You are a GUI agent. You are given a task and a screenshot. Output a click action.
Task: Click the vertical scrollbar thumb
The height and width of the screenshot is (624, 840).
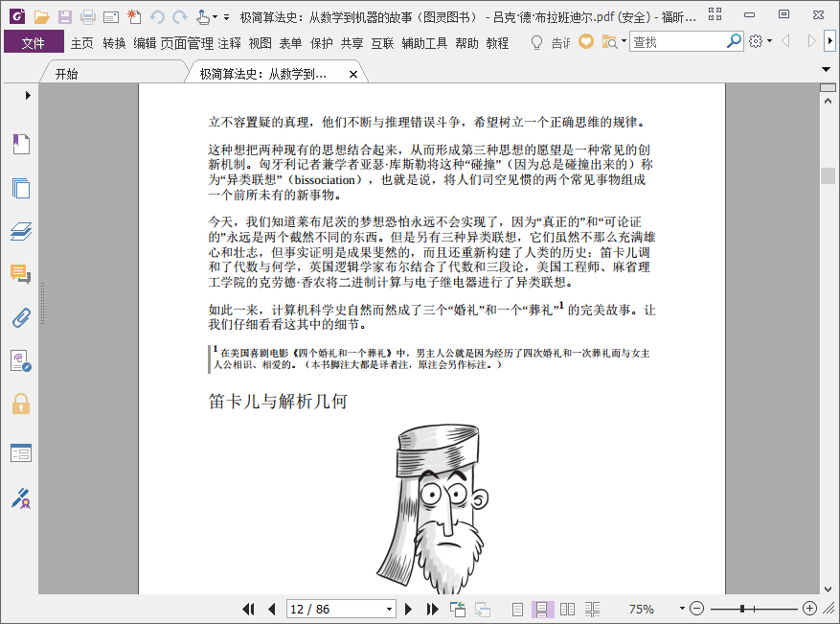(x=829, y=175)
